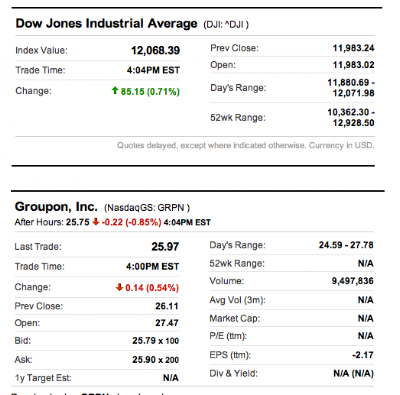
Task: Click the quotes delayed disclaimer text
Action: 246,146
